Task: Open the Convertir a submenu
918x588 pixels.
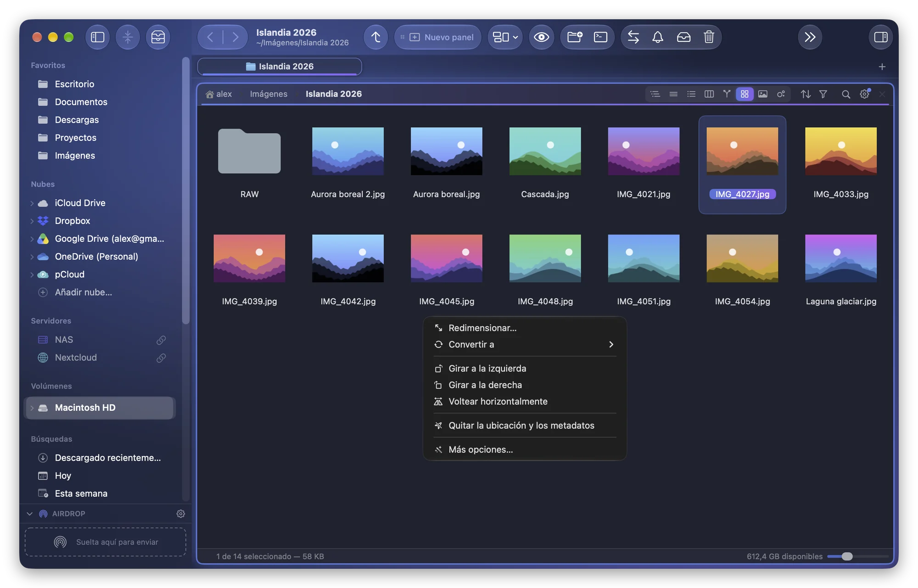Action: pos(525,344)
